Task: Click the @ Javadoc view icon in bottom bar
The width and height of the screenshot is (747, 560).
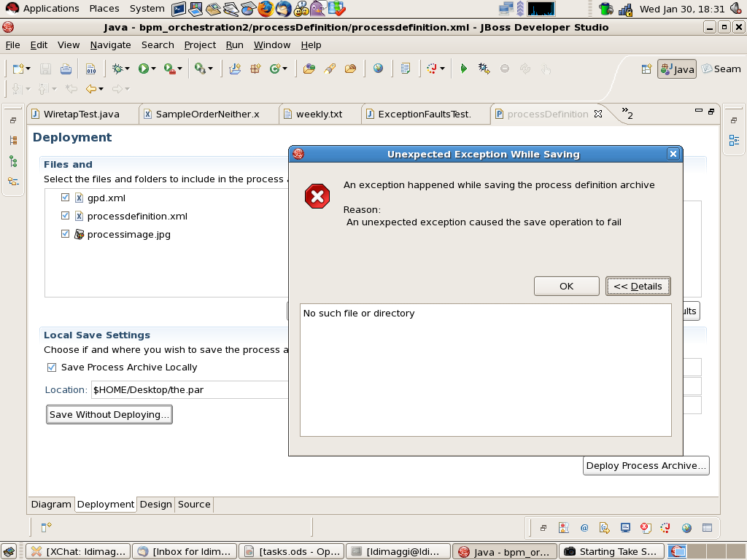Action: pyautogui.click(x=584, y=528)
